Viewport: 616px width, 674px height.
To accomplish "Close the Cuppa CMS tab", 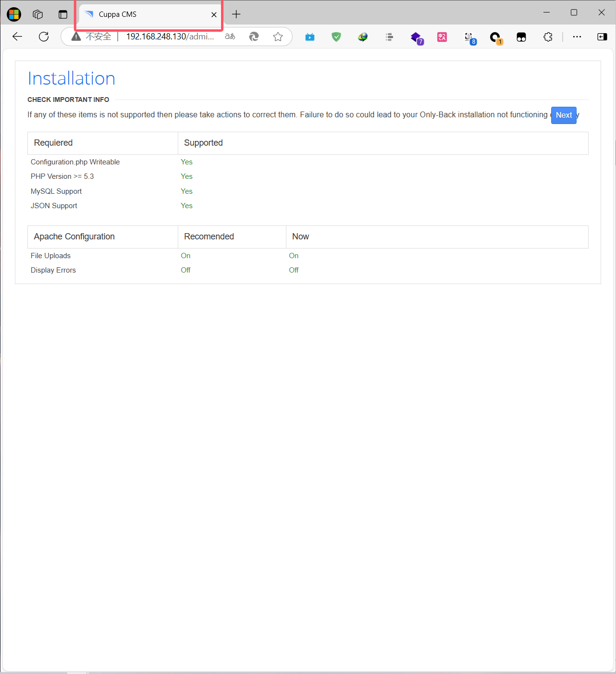I will tap(214, 15).
